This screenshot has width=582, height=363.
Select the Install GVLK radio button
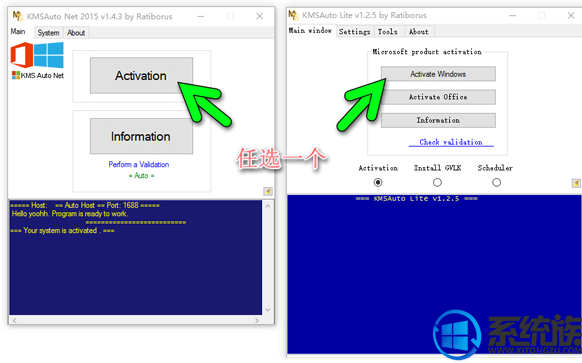click(437, 182)
